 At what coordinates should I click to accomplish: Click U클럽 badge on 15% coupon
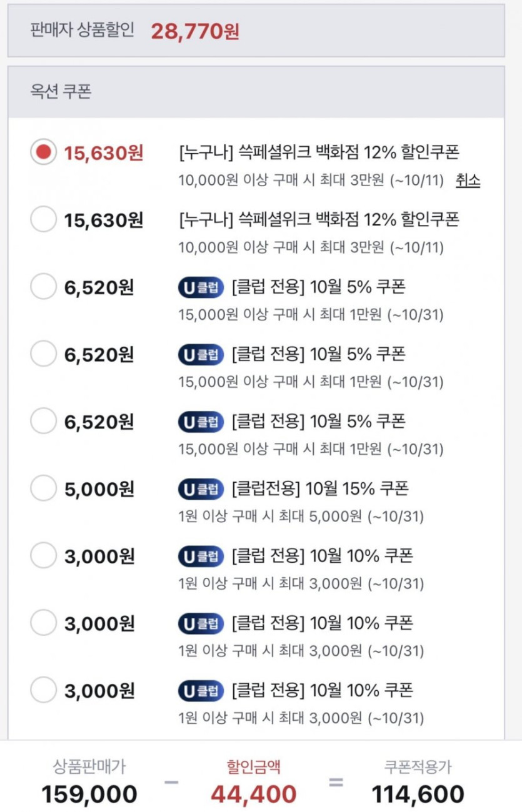[x=201, y=488]
